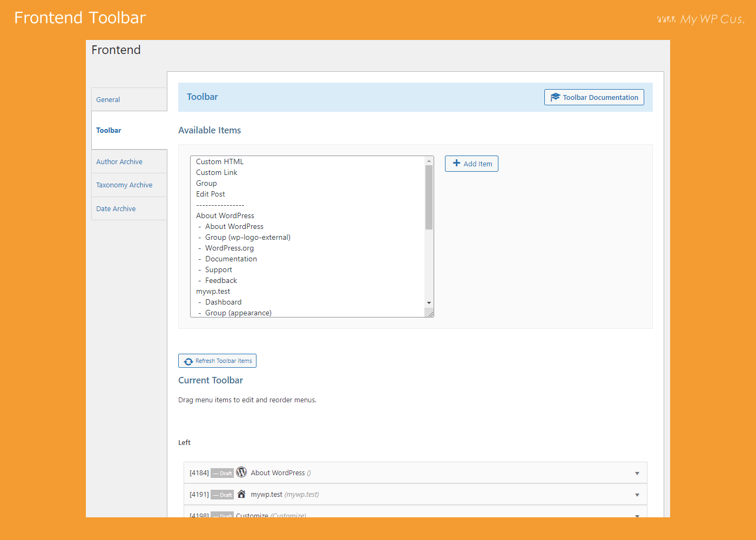Select Custom HTML in the Available Items list
The image size is (756, 540).
308,161
